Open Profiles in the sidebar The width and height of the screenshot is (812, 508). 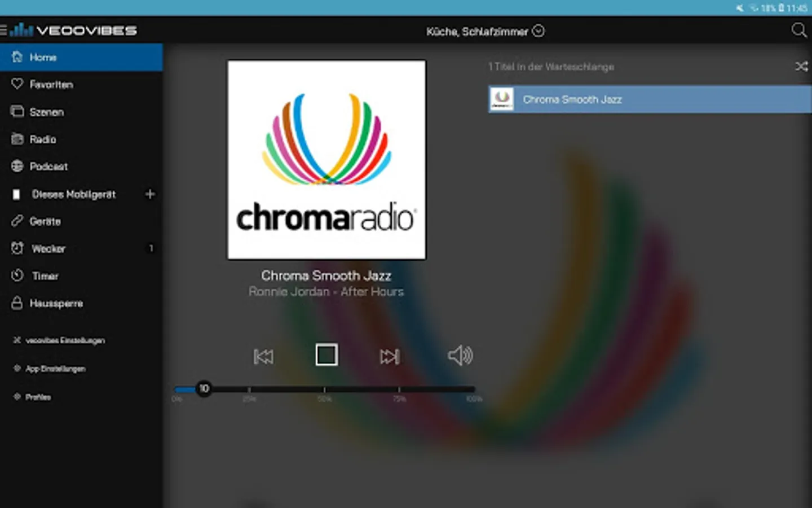[x=32, y=397]
